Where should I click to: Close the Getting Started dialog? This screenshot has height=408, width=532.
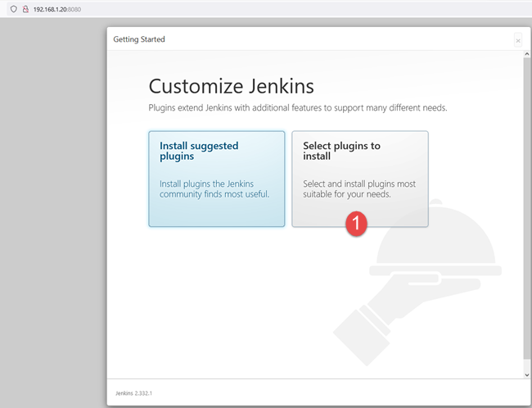518,41
